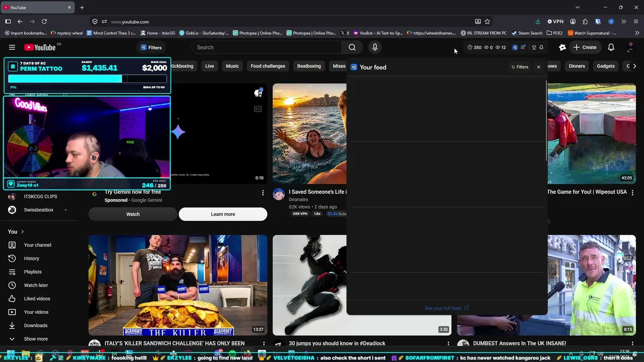Click Watch on the Gemini ad
This screenshot has height=362, width=644.
pos(133,214)
